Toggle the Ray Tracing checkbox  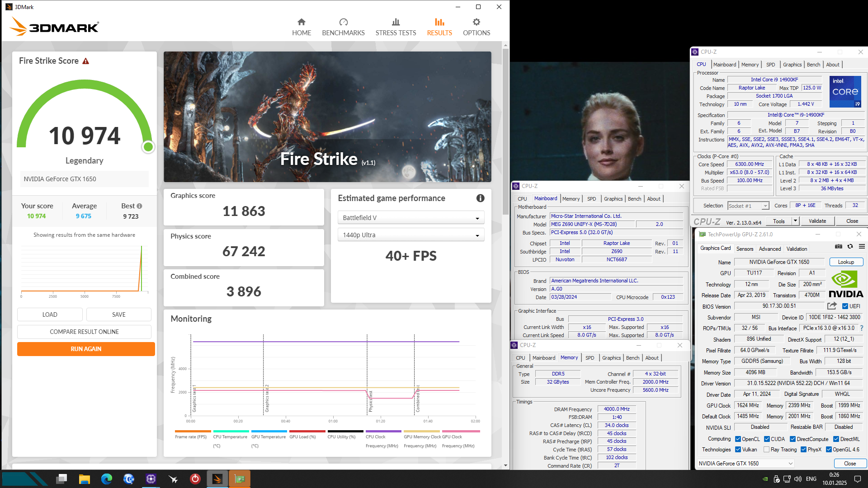click(766, 450)
